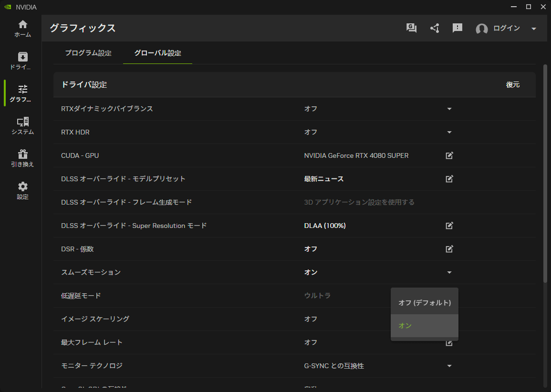Open the ドライバ (Drivers) sidebar icon

(x=22, y=61)
